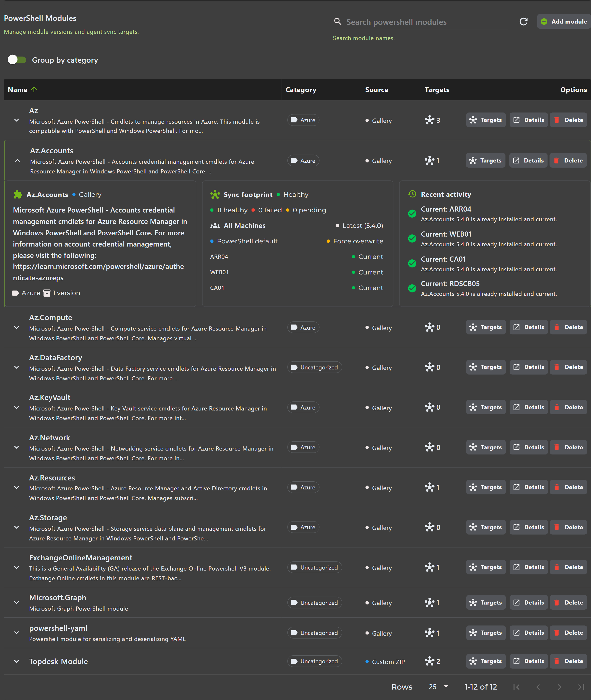Click the search magnifier icon

[338, 22]
